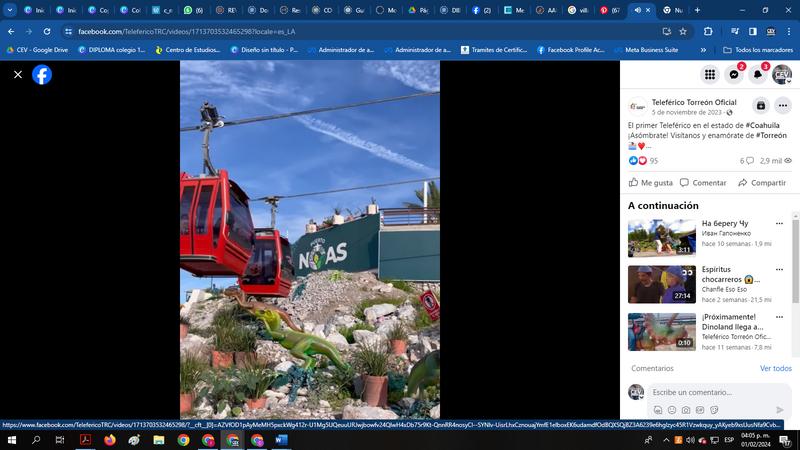Expand hidden bookmarks chevron
The height and width of the screenshot is (450, 800).
pos(703,50)
